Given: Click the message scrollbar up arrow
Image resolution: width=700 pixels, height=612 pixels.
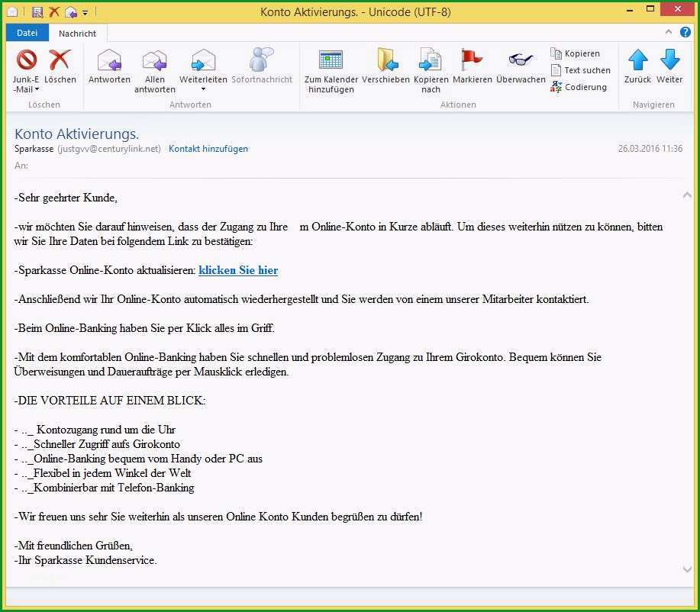Looking at the screenshot, I should pyautogui.click(x=687, y=195).
